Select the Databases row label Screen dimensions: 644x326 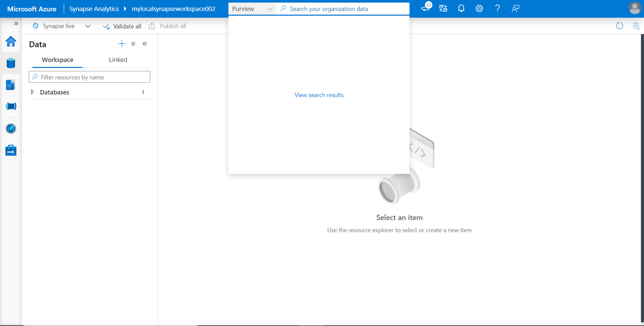54,92
